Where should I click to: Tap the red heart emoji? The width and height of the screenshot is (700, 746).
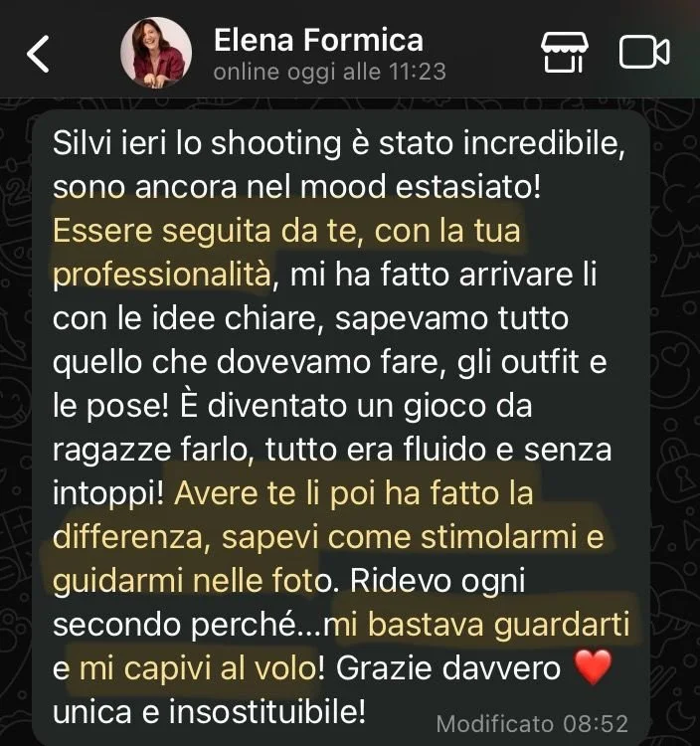(593, 667)
